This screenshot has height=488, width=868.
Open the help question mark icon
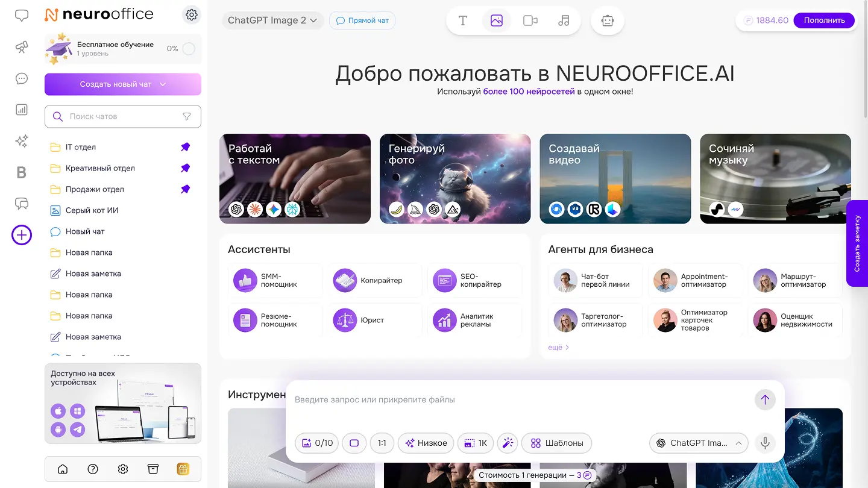tap(93, 469)
